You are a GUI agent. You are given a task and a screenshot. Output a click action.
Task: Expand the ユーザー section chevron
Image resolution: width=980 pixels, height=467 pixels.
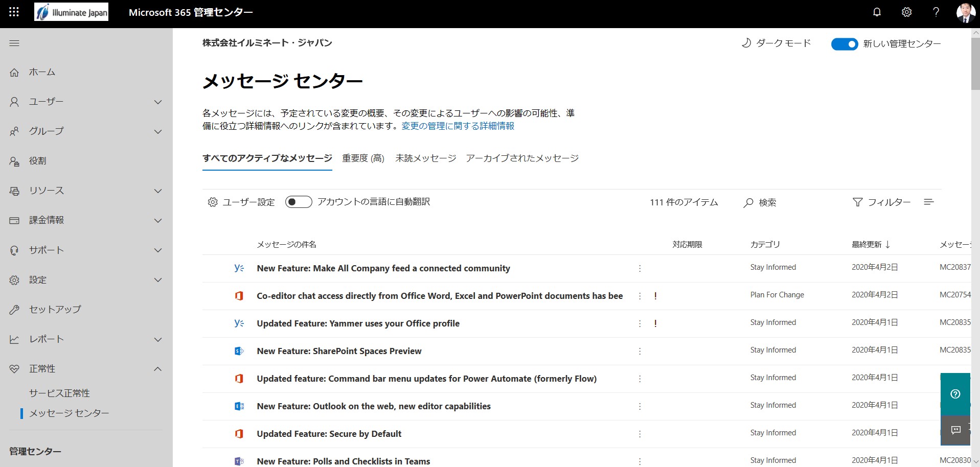click(158, 102)
